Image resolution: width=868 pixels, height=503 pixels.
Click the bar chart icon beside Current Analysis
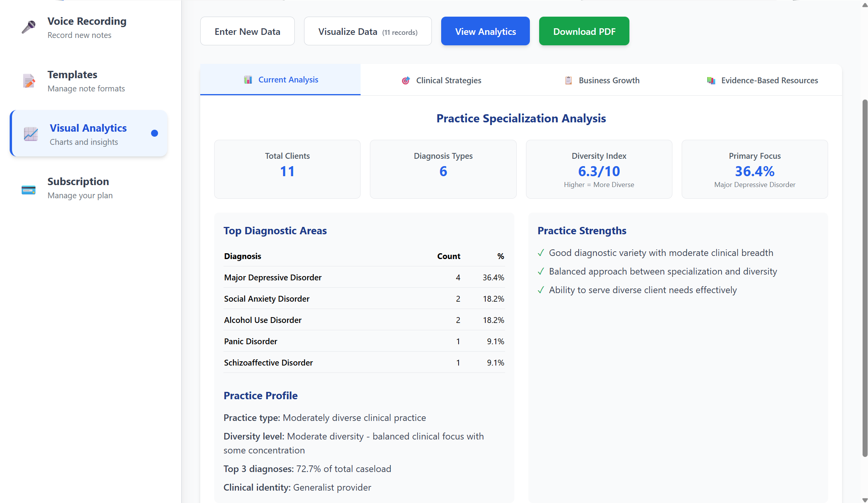(x=248, y=79)
